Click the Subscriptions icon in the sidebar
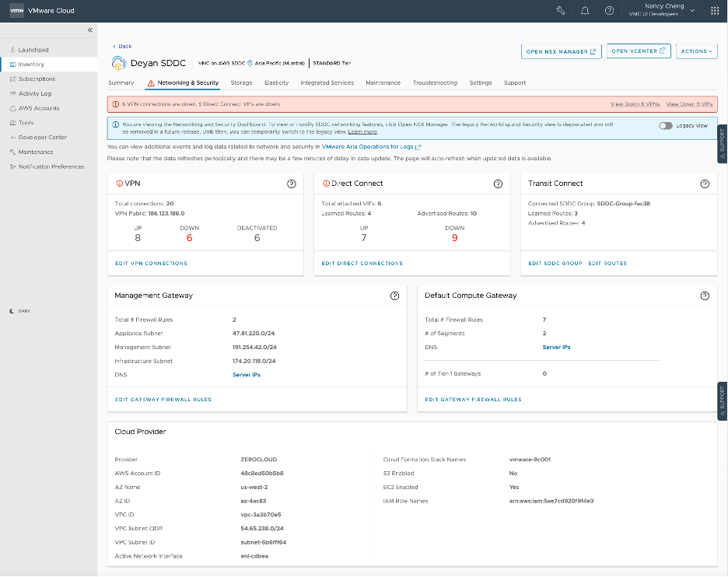Viewport: 728px width, 577px height. pos(13,79)
